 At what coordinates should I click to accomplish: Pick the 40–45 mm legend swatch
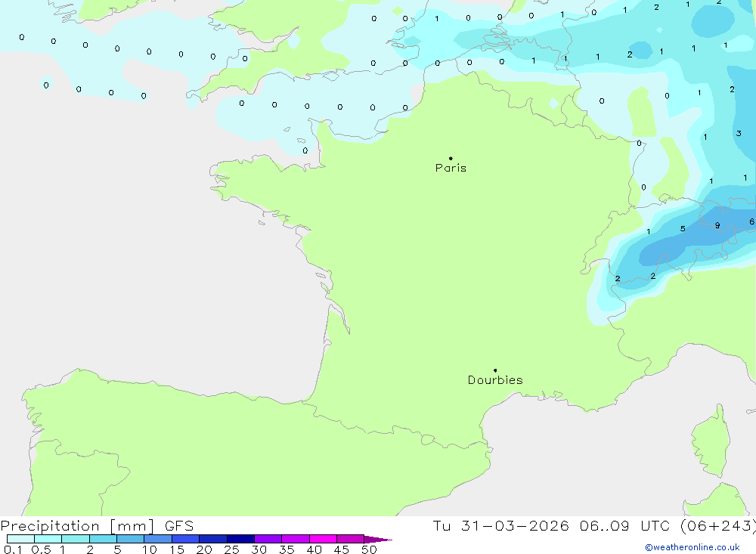tap(323, 539)
